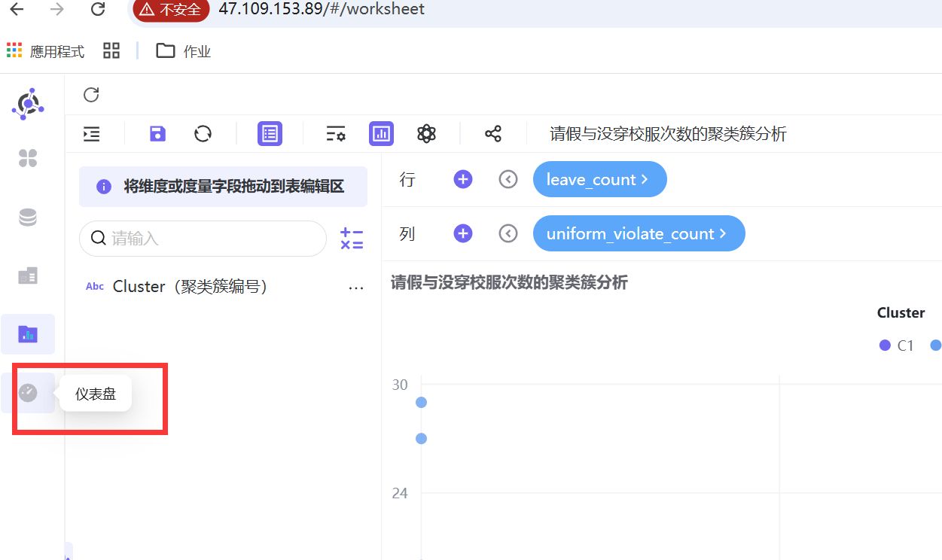Click the drag hint banner text 将维度或度量字段拖动到表编辑区

pos(234,187)
